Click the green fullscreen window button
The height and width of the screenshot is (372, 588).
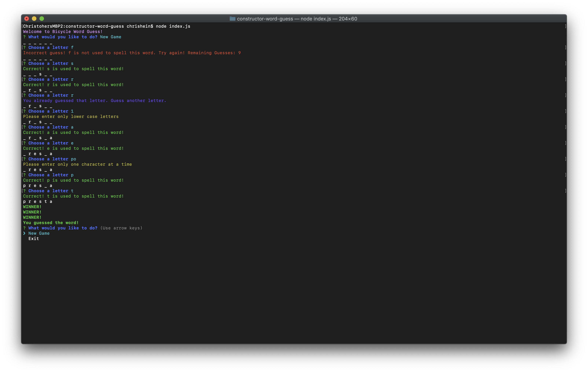tap(42, 19)
